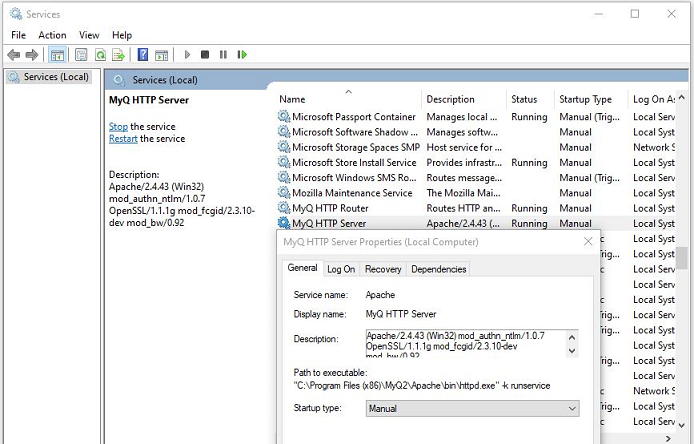This screenshot has height=444, width=694.
Task: Open Help using the question mark icon
Action: (143, 55)
